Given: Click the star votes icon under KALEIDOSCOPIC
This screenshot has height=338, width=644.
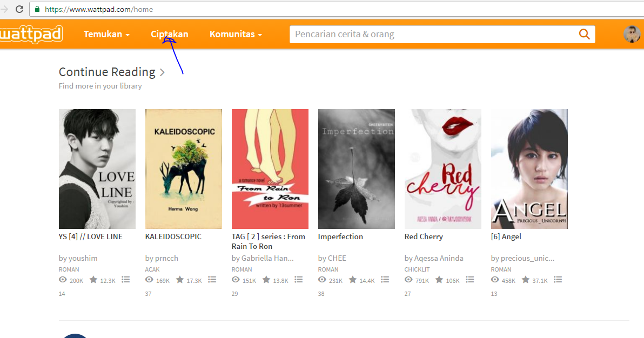Looking at the screenshot, I should point(179,280).
